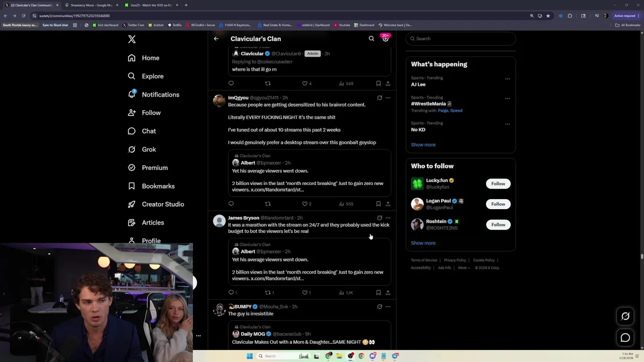Open File Explorer from the taskbar
Image resolution: width=644 pixels, height=362 pixels.
click(x=339, y=356)
